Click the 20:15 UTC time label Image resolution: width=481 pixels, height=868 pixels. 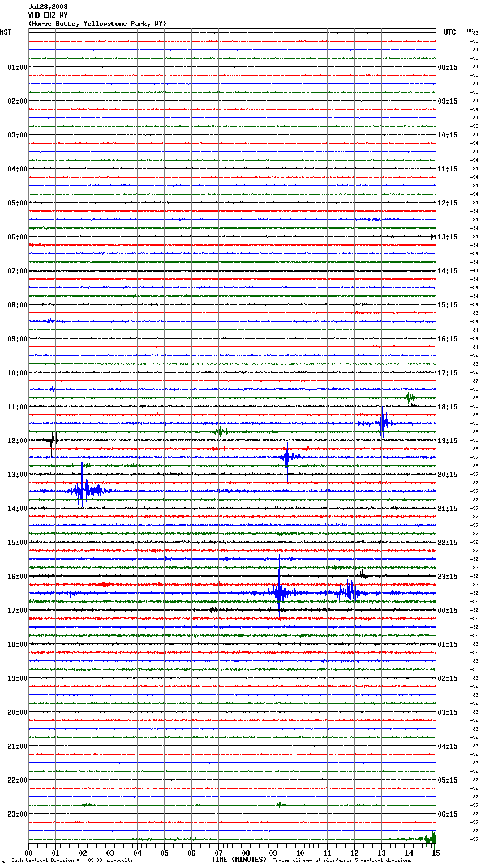pos(448,475)
